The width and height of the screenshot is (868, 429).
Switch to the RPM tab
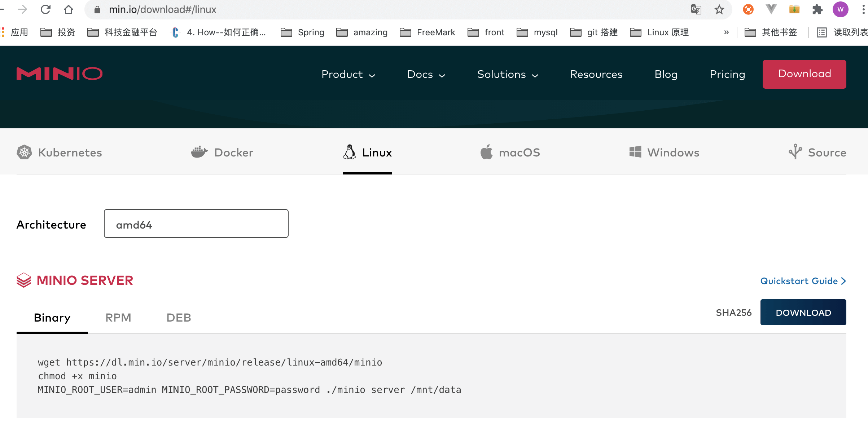pos(118,318)
